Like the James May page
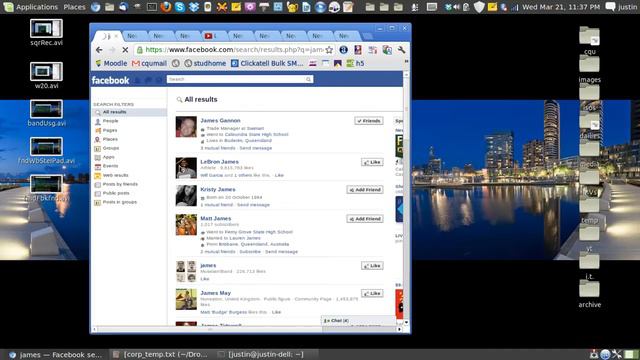This screenshot has width=640, height=360. [372, 293]
